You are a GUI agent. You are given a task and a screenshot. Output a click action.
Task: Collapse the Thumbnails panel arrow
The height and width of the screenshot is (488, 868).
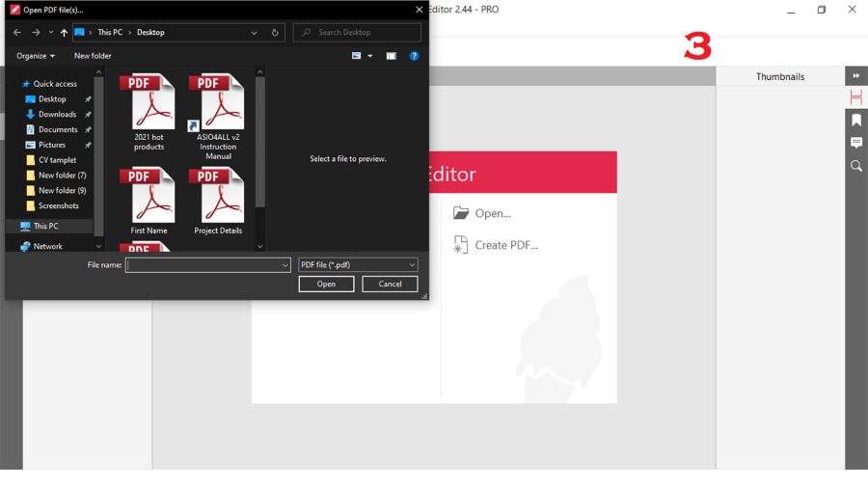pyautogui.click(x=855, y=76)
